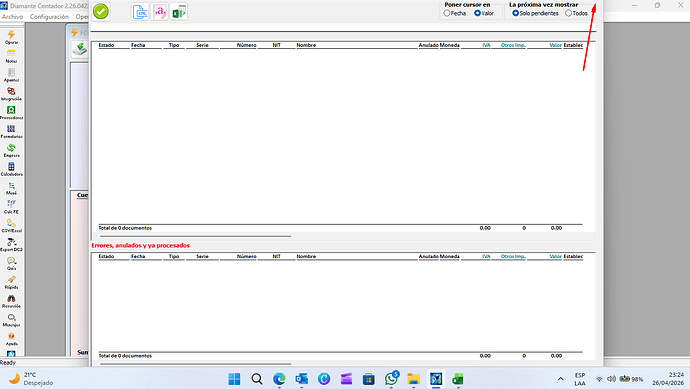
Task: Click the green download arrow icon in background window
Action: click(x=80, y=49)
